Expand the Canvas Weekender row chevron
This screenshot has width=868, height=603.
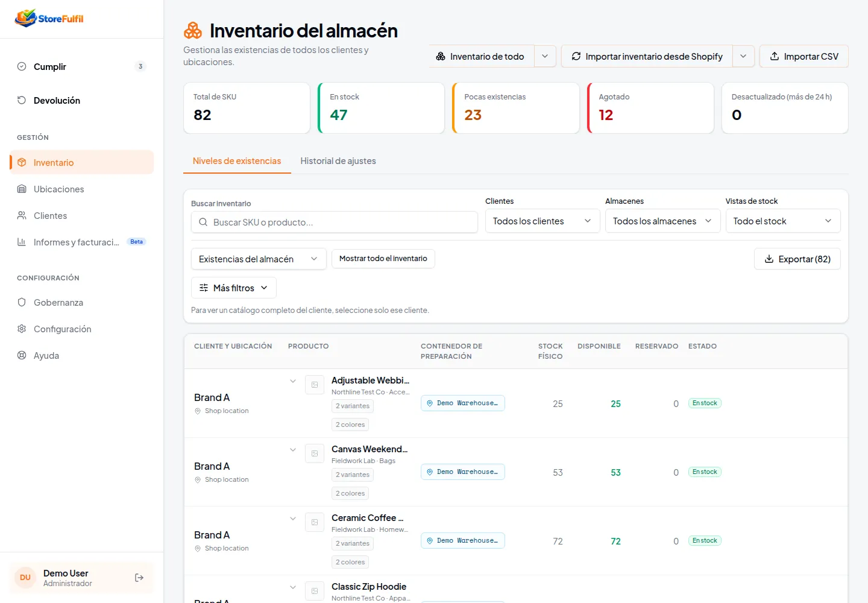click(x=293, y=450)
